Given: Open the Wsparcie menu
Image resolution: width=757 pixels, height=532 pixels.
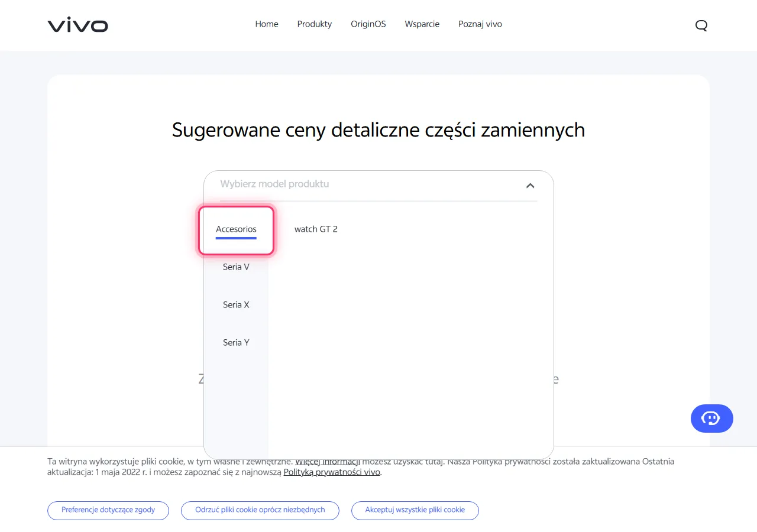Looking at the screenshot, I should pyautogui.click(x=422, y=24).
